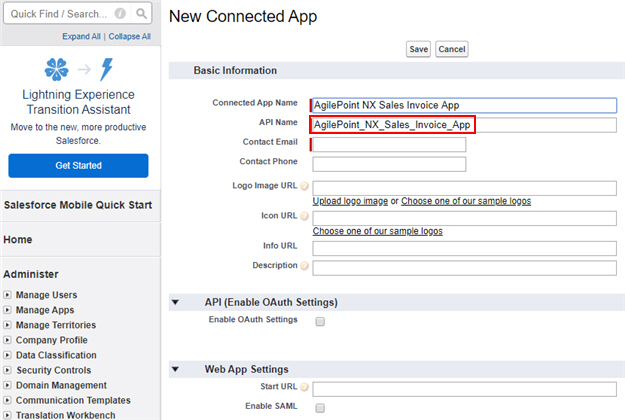The width and height of the screenshot is (625, 420).
Task: Click the API Name field
Action: 464,125
